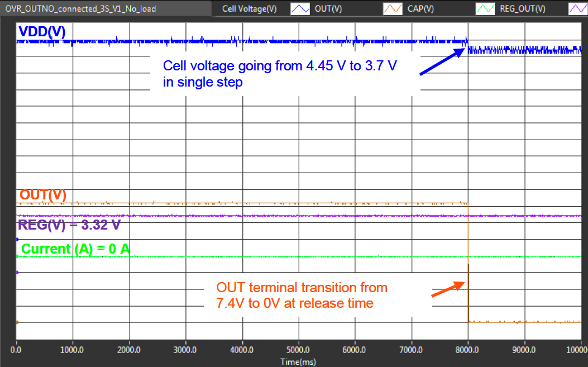The image size is (588, 367).
Task: Click the orange zero-level marker on left axis
Action: click(x=17, y=322)
